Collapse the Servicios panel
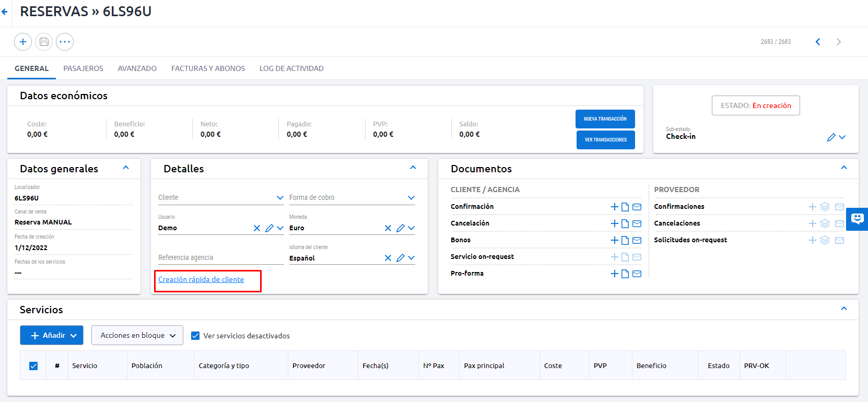 (x=844, y=309)
